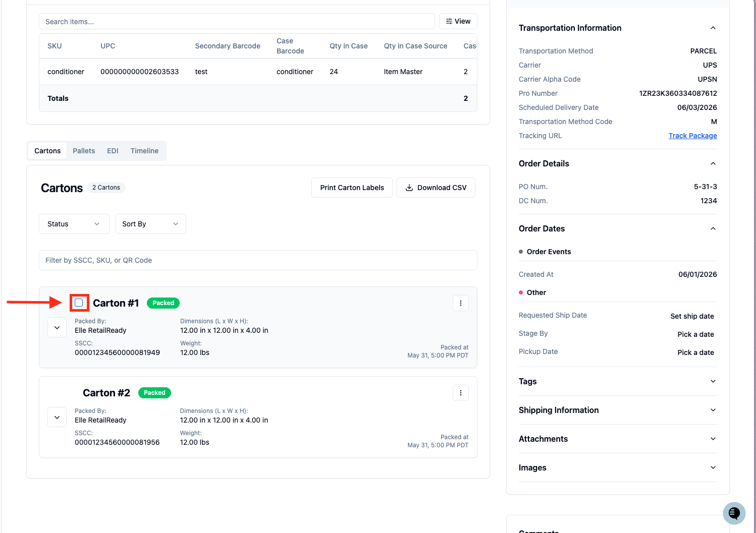Click the Download CSV button

point(436,188)
